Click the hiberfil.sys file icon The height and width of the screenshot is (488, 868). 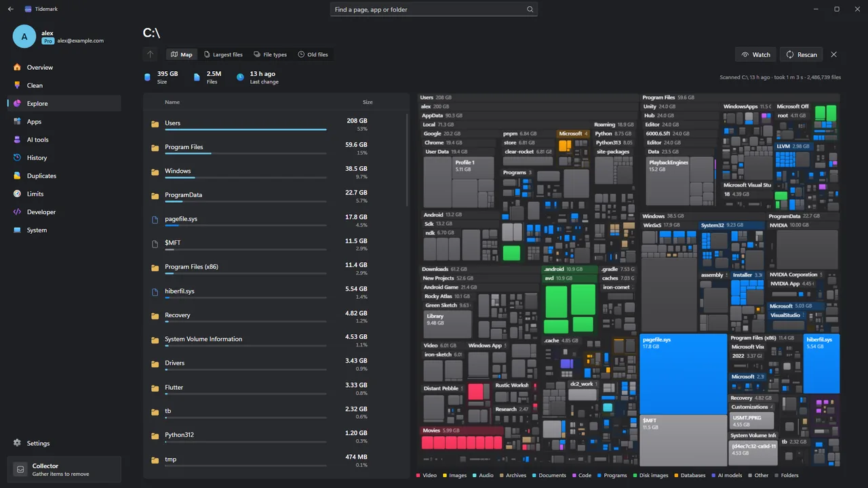[x=155, y=291]
